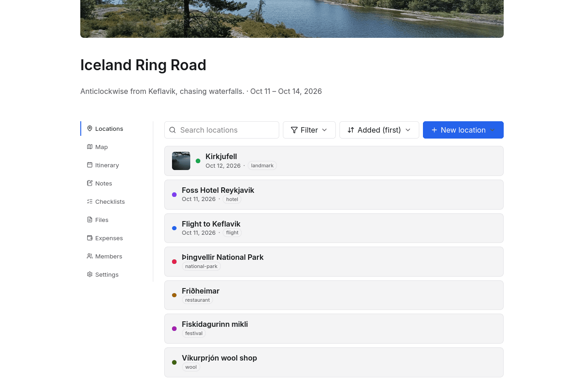This screenshot has width=584, height=392.
Task: Open Foss Hotel Reykjavik entry
Action: pos(334,195)
